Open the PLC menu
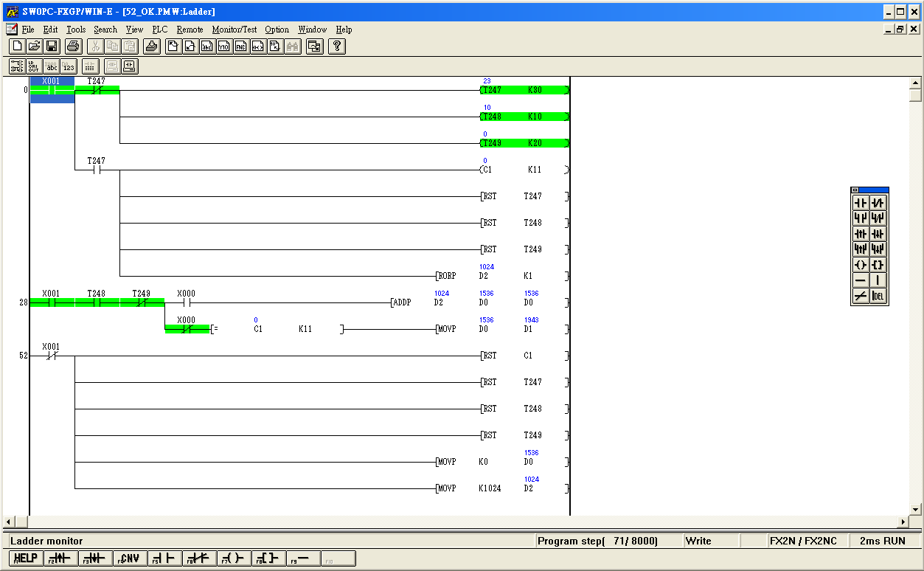This screenshot has height=571, width=924. click(159, 30)
